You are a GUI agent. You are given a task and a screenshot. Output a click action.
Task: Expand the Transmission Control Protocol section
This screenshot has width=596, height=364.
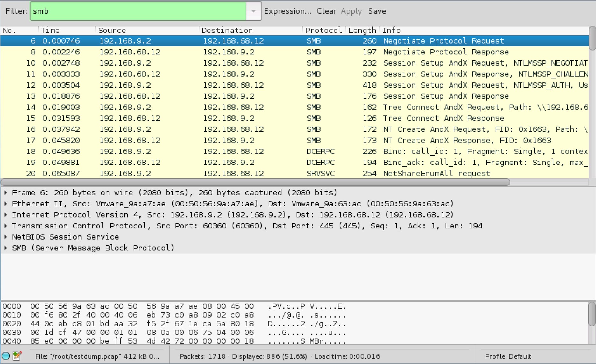click(x=6, y=226)
